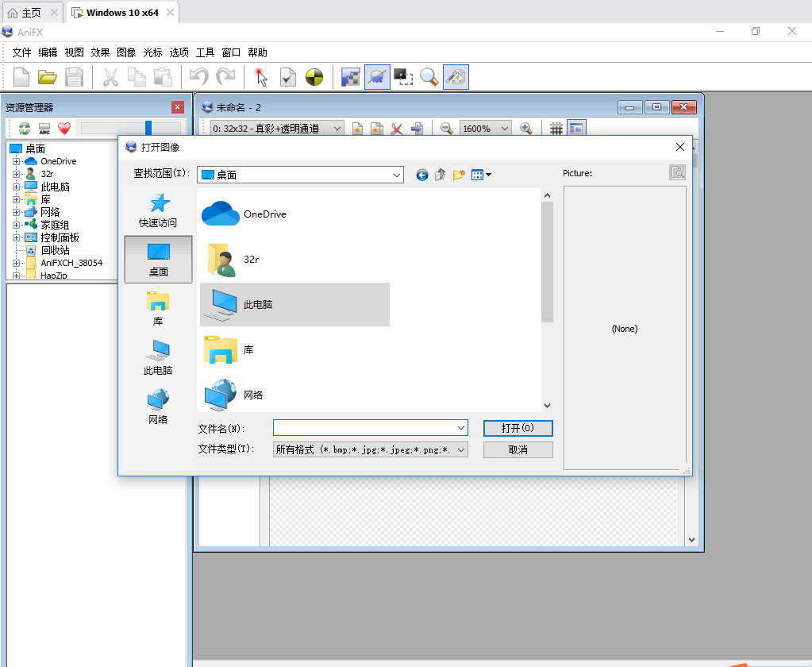The height and width of the screenshot is (667, 812).
Task: Click the Open folder icon in main toolbar
Action: (x=48, y=77)
